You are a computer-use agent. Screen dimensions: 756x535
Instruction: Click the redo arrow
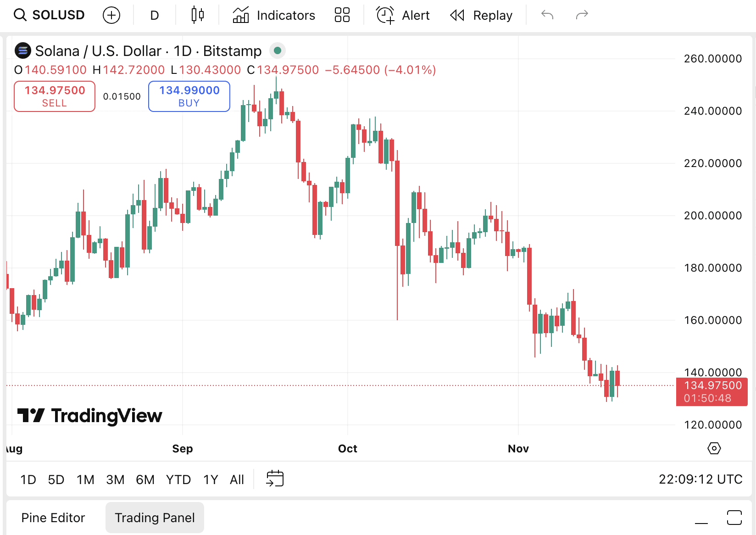(582, 15)
